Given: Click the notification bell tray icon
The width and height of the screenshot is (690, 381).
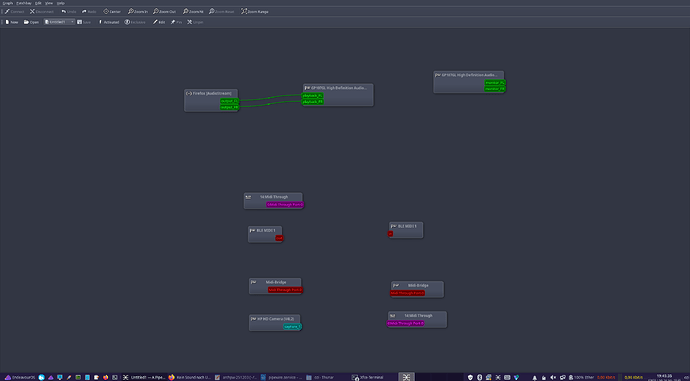Looking at the screenshot, I should [535, 377].
